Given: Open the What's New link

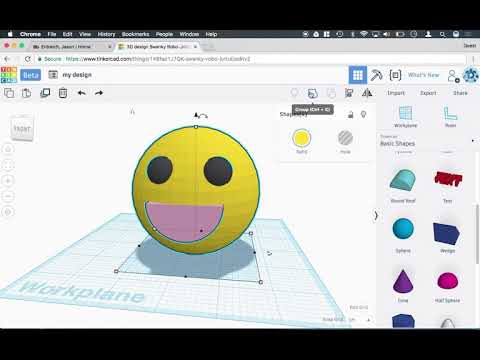Looking at the screenshot, I should pos(424,75).
